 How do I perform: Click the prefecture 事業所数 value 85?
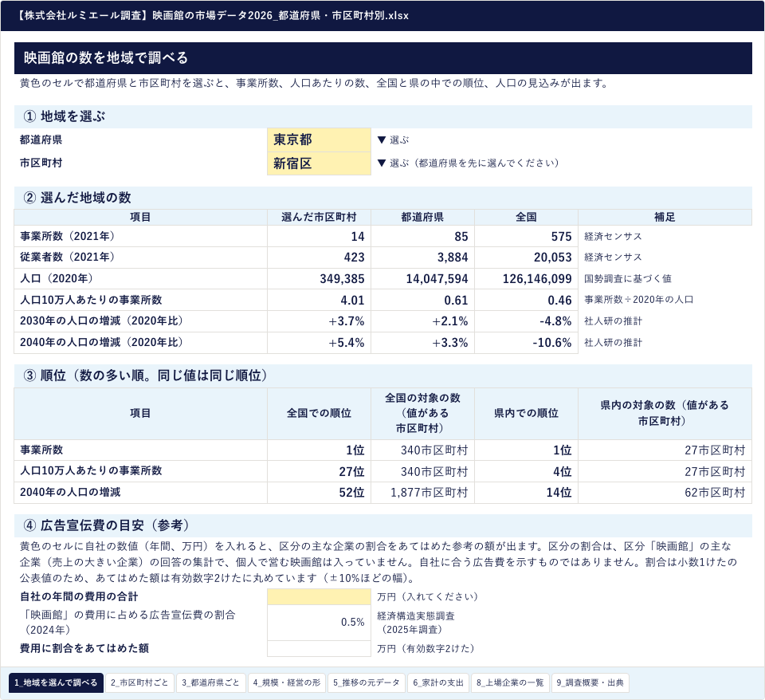422,236
